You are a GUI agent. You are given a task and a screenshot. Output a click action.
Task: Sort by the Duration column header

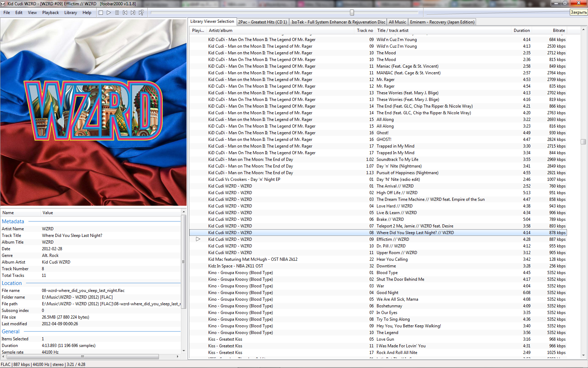click(x=521, y=30)
